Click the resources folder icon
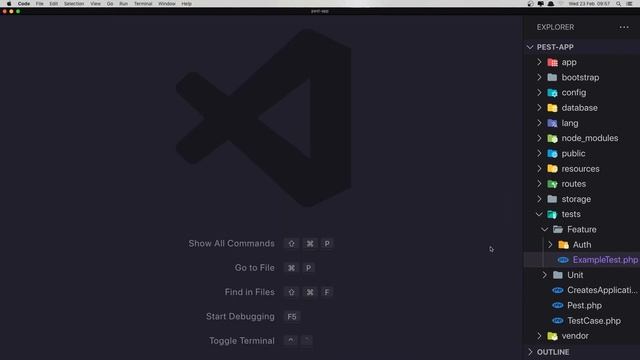 click(x=552, y=169)
